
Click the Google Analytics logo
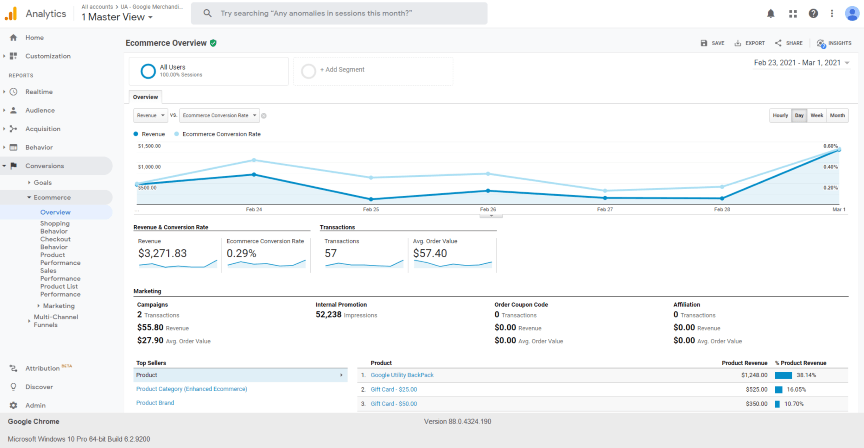(10, 14)
